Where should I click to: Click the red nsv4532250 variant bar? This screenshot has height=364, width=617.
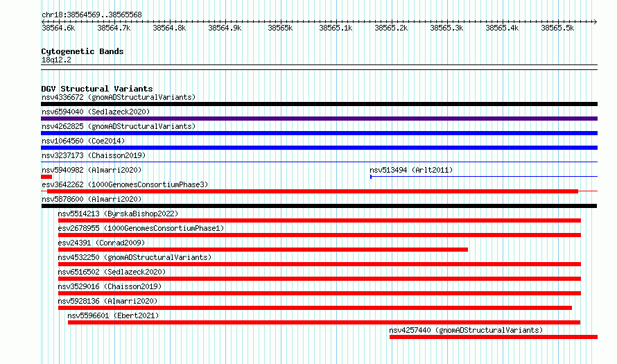click(x=320, y=264)
